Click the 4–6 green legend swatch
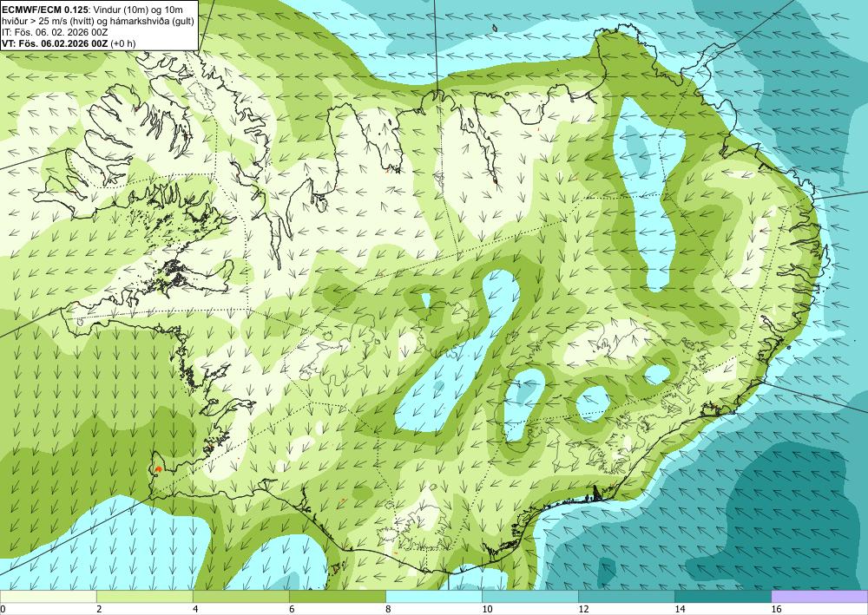The height and width of the screenshot is (615, 868). coord(240,597)
